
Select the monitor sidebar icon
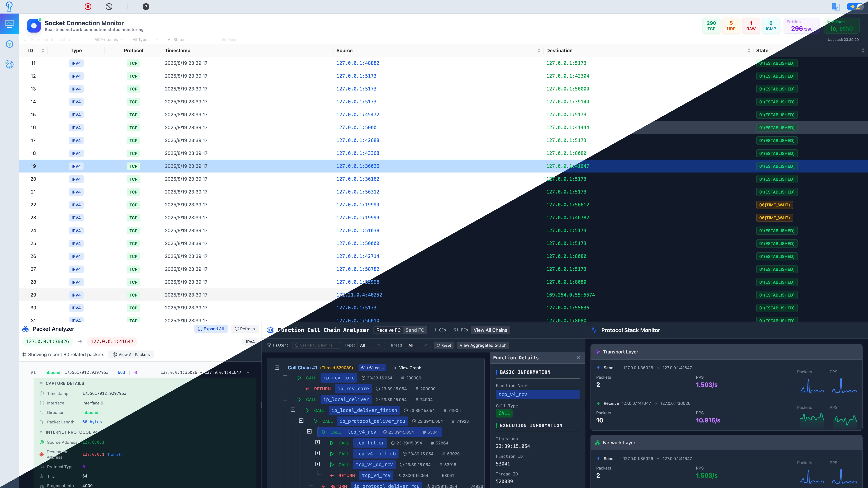tap(9, 24)
